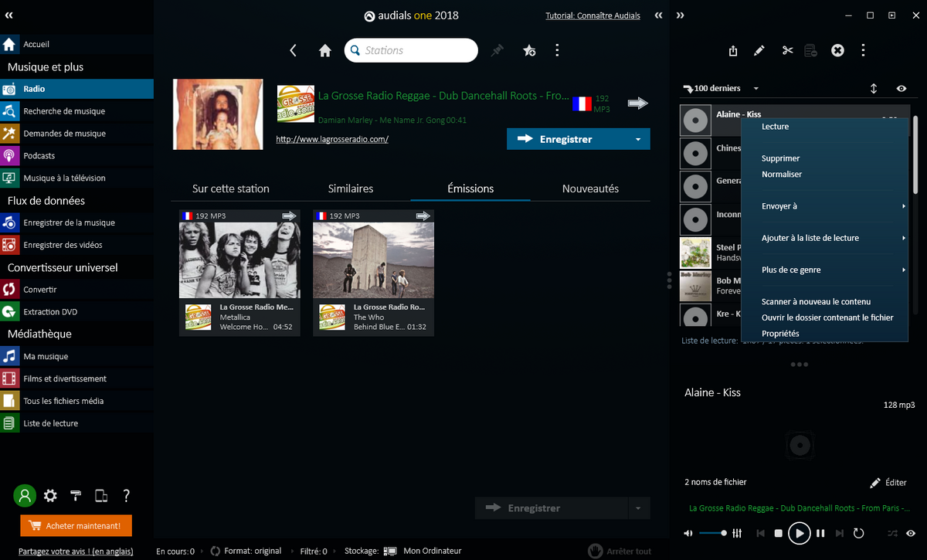927x560 pixels.
Task: Toggle playlist sort order arrows
Action: coord(874,89)
